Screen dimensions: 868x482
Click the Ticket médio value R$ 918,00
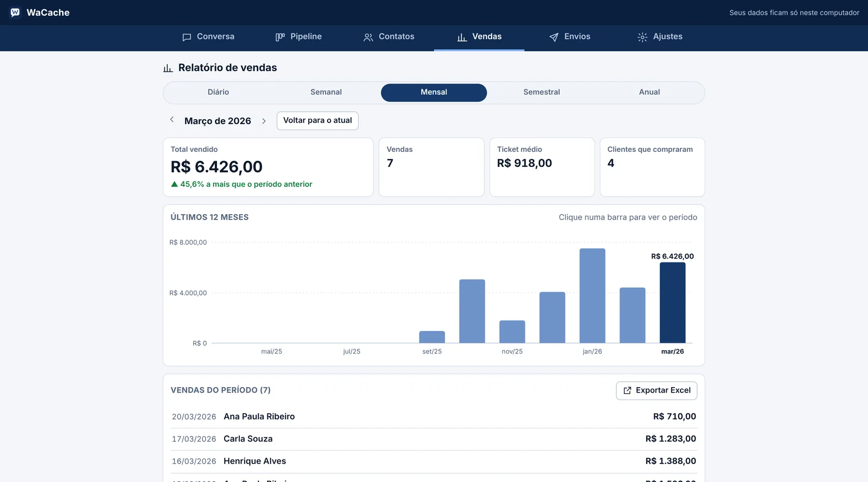coord(525,163)
